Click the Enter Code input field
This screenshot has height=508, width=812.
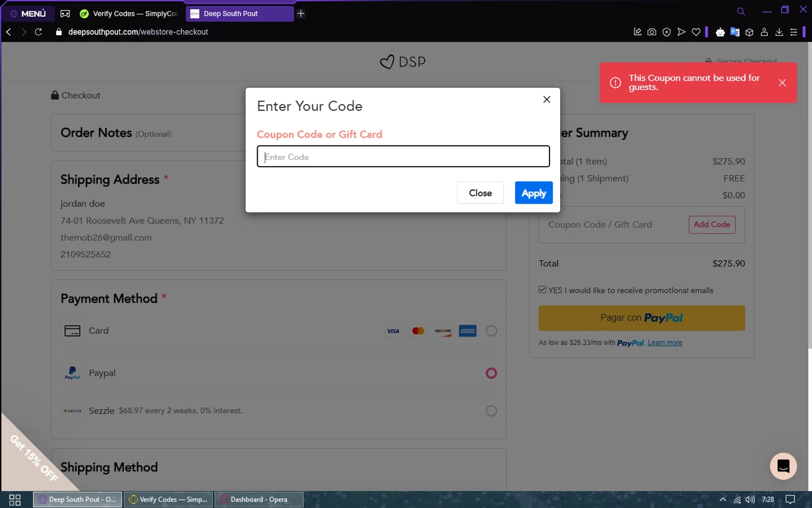tap(403, 157)
